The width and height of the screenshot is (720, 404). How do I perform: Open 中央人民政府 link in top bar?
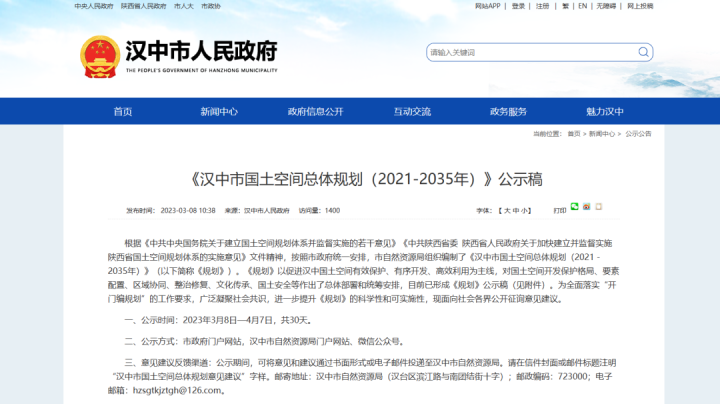[x=94, y=6]
